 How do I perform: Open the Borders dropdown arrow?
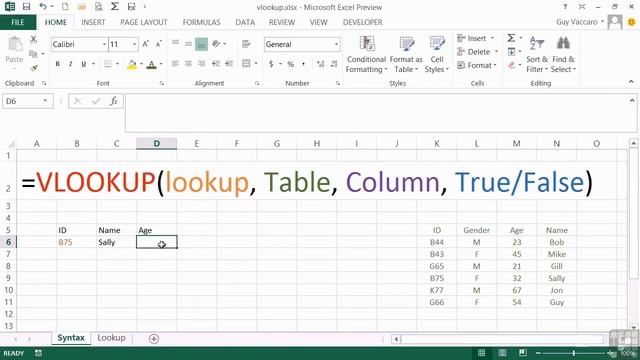pyautogui.click(x=118, y=64)
